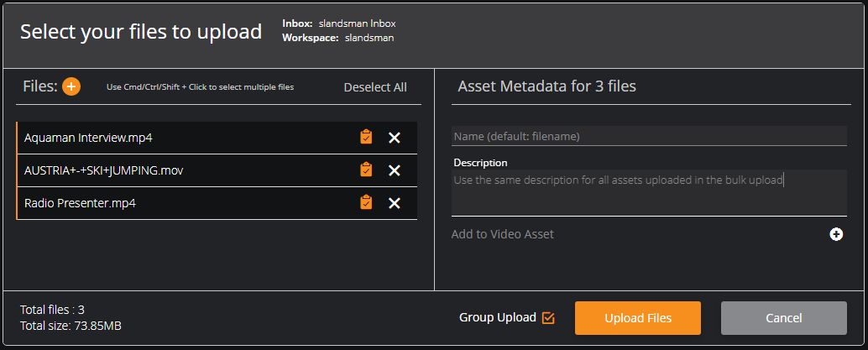Select the Radio Presenter.mp4 file row
The height and width of the screenshot is (350, 868).
(x=217, y=203)
